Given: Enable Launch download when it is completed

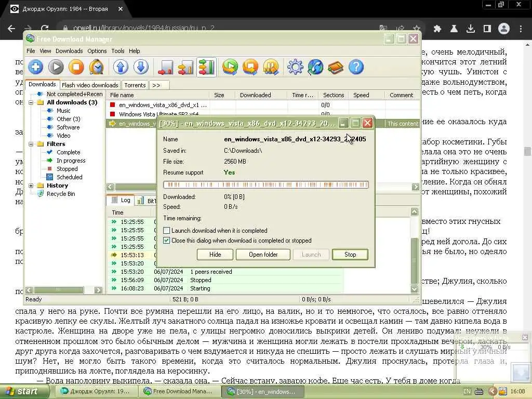Looking at the screenshot, I should pos(167,231).
